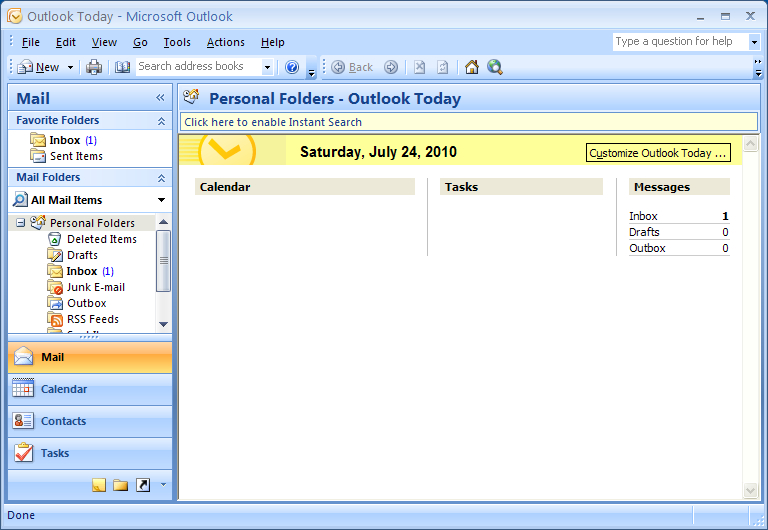Click the Search address books field
Screen dimensions: 768x530
point(198,67)
